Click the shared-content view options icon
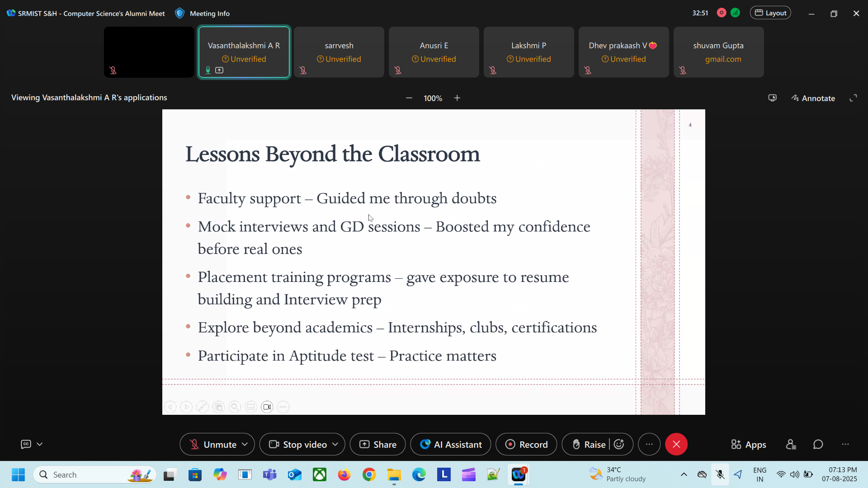Screen dimensions: 868x488 [x=772, y=98]
